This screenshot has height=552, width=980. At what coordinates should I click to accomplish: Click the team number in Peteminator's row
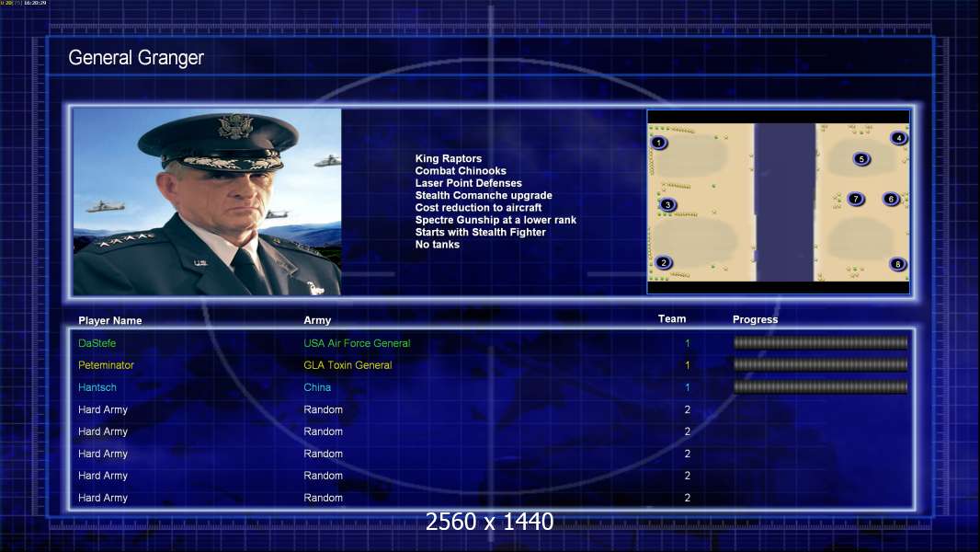point(687,365)
